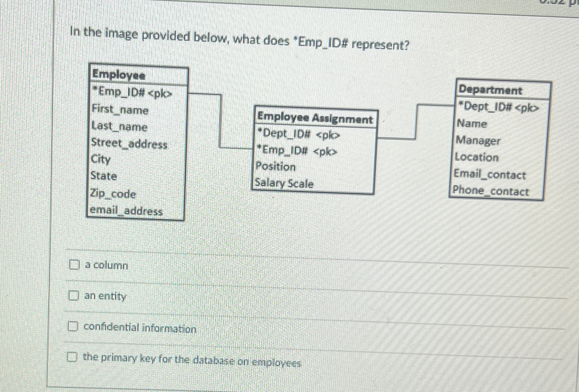The image size is (579, 392).
Task: Tick the 'confidential information' checkbox
Action: (72, 327)
